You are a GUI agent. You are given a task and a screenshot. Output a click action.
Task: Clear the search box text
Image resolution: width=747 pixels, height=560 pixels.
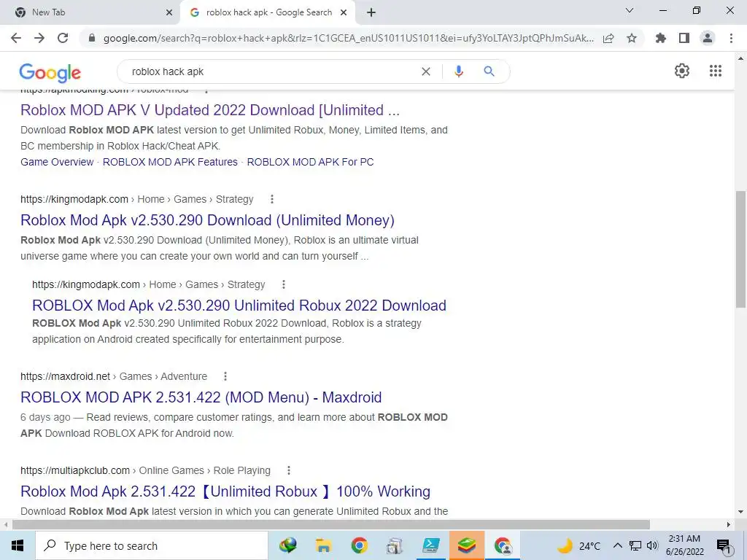pos(426,71)
